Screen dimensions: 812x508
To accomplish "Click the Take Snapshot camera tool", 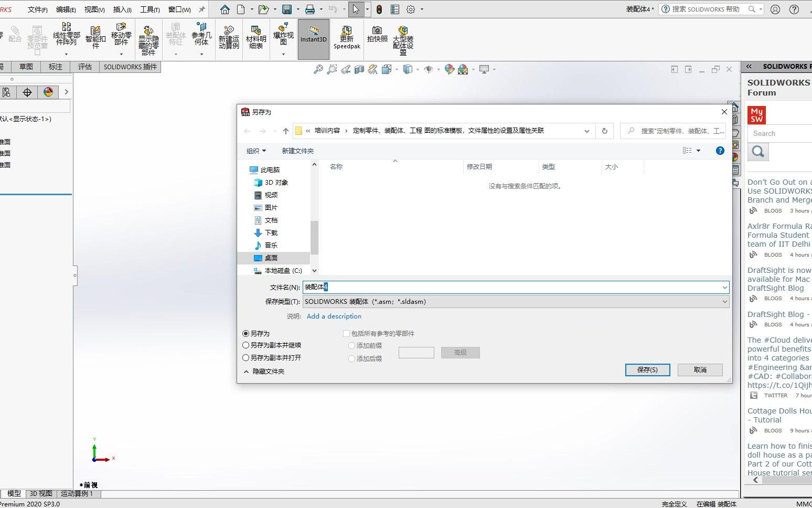I will pyautogui.click(x=377, y=35).
